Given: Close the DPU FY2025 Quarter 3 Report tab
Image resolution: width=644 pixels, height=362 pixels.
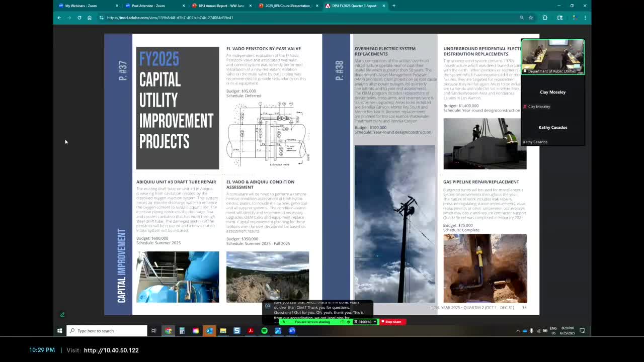Looking at the screenshot, I should point(384,6).
